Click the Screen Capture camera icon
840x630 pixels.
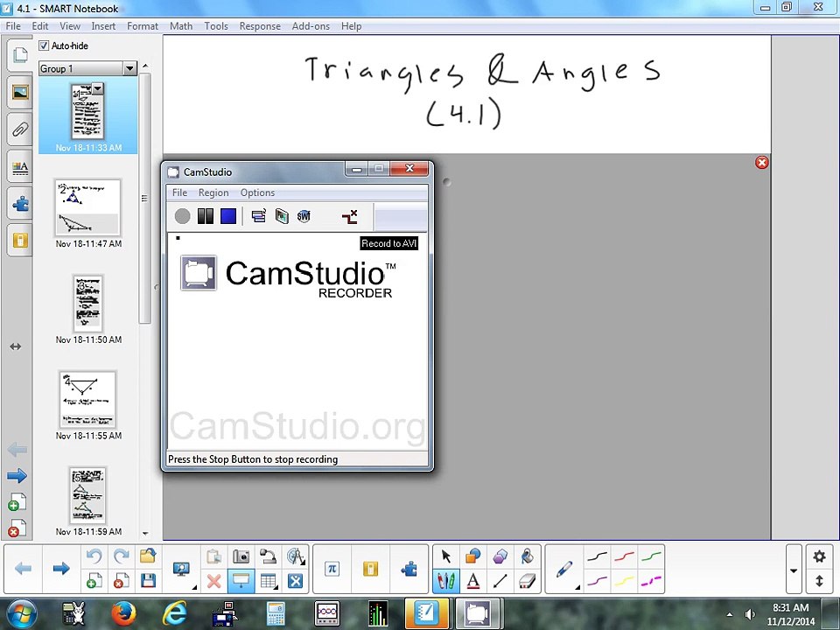241,556
